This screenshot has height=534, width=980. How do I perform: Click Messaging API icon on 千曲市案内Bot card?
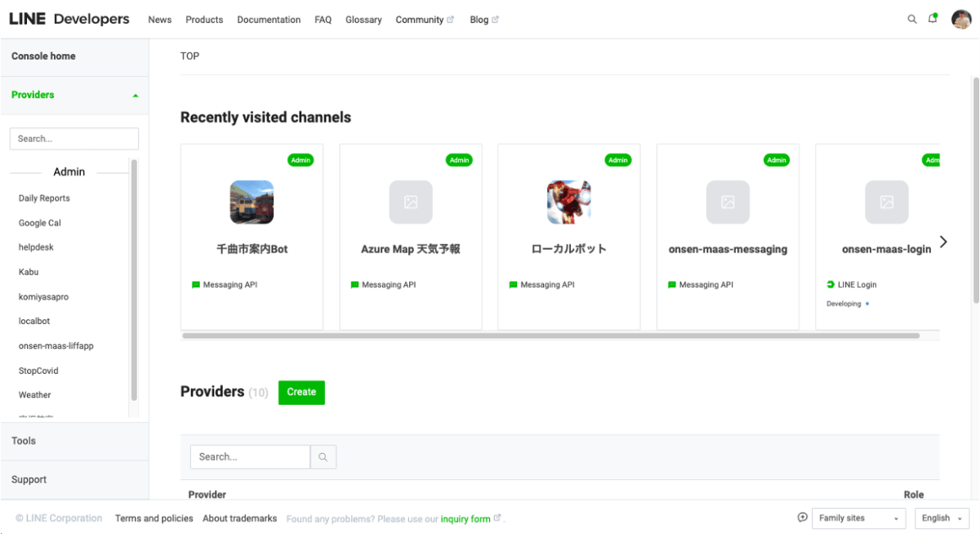click(x=196, y=285)
